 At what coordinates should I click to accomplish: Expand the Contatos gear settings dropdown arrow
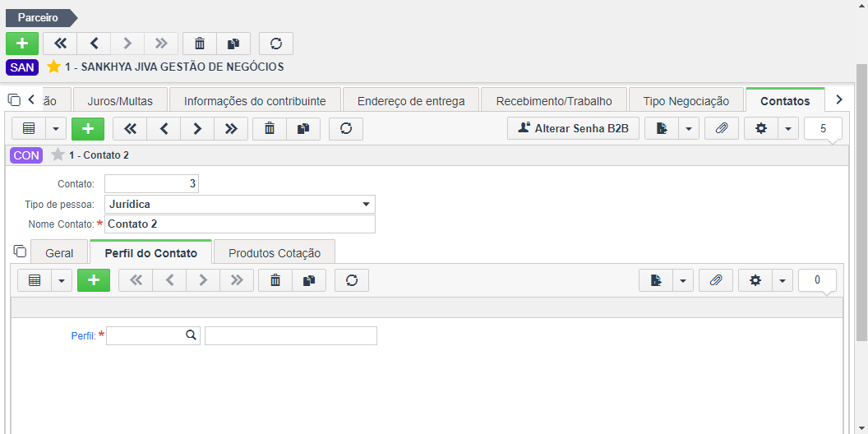click(x=787, y=128)
